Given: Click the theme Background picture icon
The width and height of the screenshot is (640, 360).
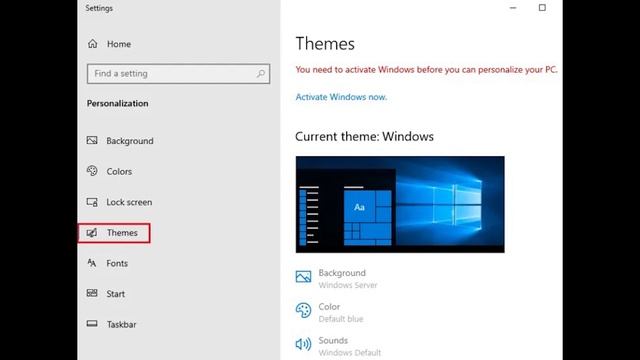Looking at the screenshot, I should [x=303, y=277].
